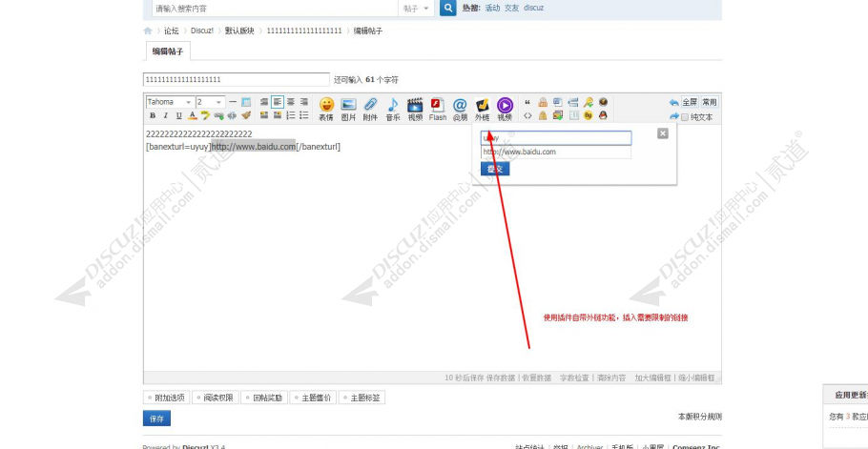Go to 默认版块 breadcrumb
The height and width of the screenshot is (449, 868).
coord(239,31)
